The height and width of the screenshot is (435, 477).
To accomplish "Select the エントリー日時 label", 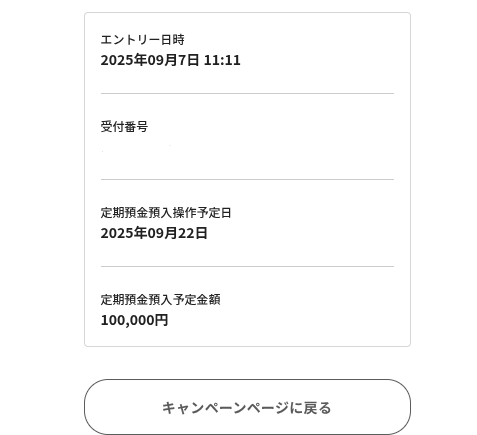I will pos(142,40).
